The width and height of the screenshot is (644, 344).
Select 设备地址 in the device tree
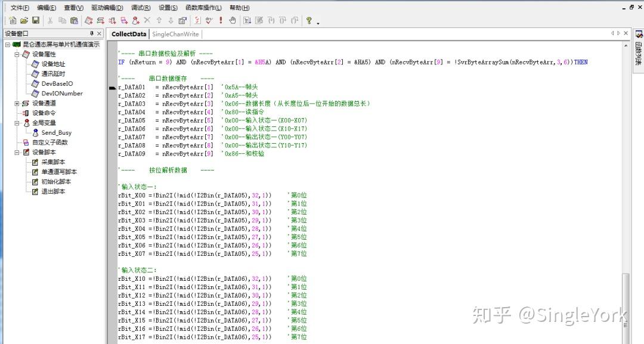(x=53, y=64)
